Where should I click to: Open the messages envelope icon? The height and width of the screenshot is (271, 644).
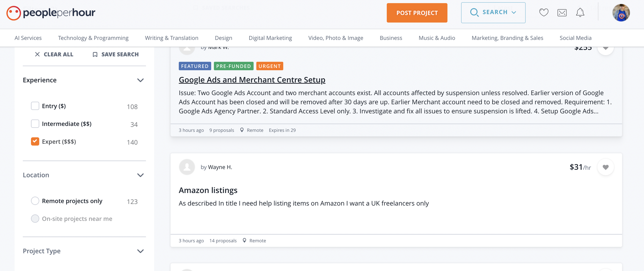click(562, 13)
